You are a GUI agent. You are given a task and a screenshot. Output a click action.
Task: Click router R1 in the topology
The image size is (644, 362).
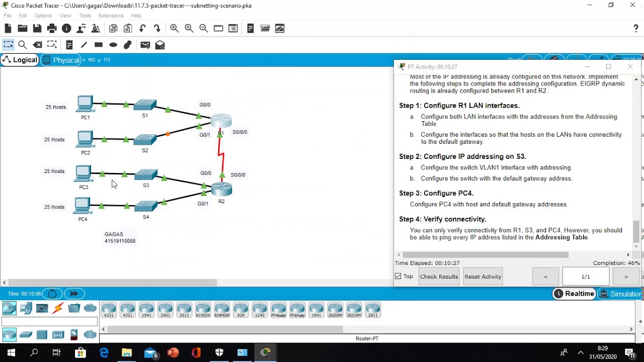coord(221,121)
